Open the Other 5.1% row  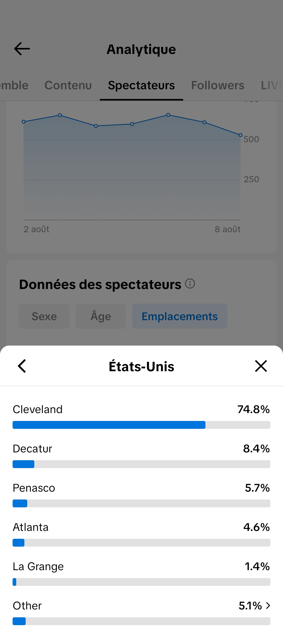[x=141, y=612]
